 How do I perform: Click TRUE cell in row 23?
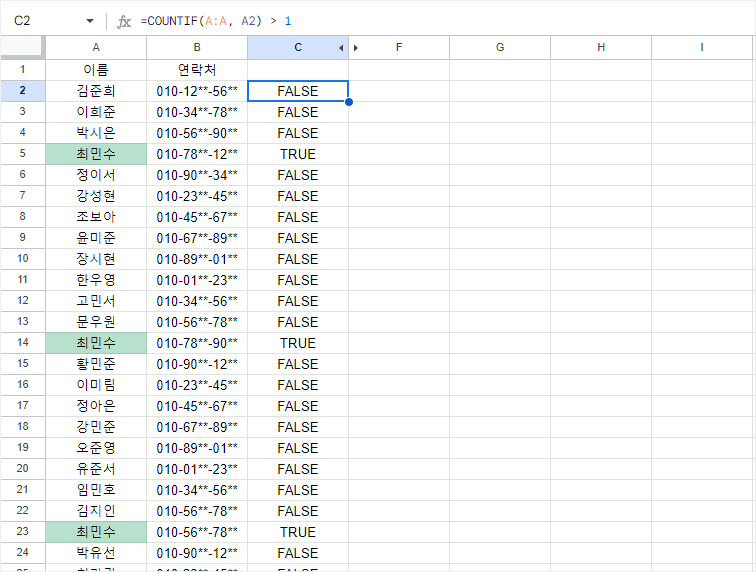298,532
